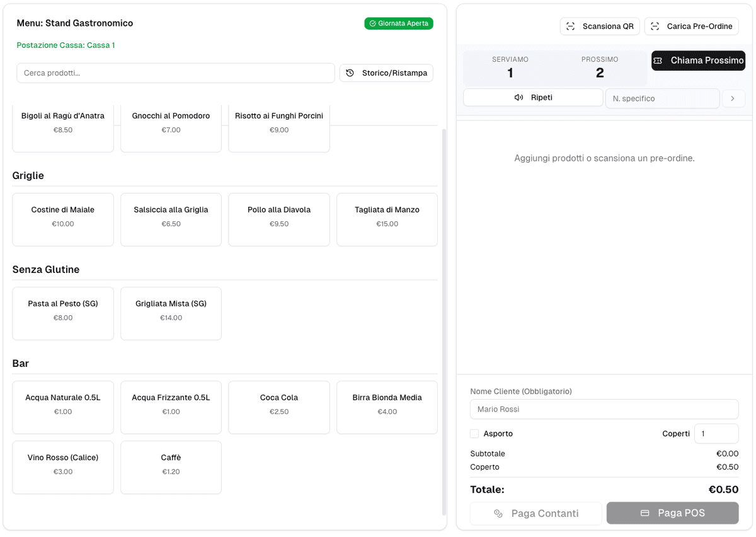This screenshot has width=756, height=537.
Task: Click the Coperti number field
Action: pyautogui.click(x=716, y=434)
